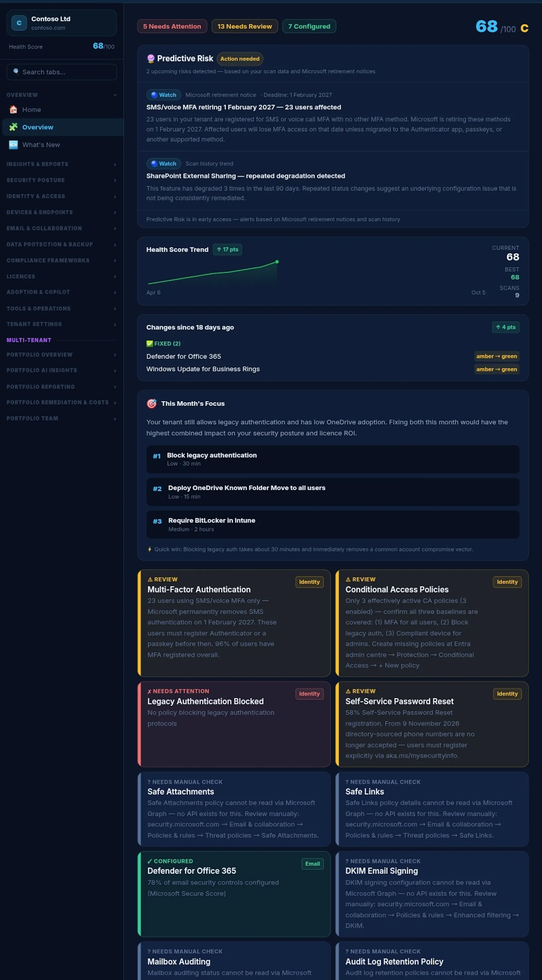Open the What's New menu item
Image resolution: width=542 pixels, height=980 pixels.
[63, 145]
